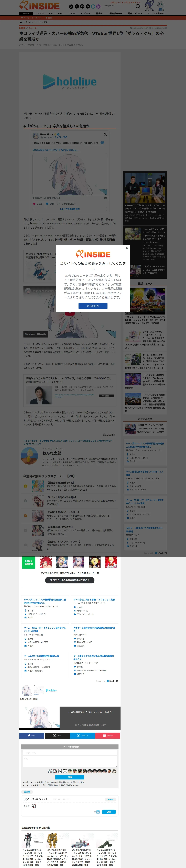Viewport: 186px width, 868px height.
Task: Open the RSS feed icon in header
Action: pyautogui.click(x=87, y=6)
